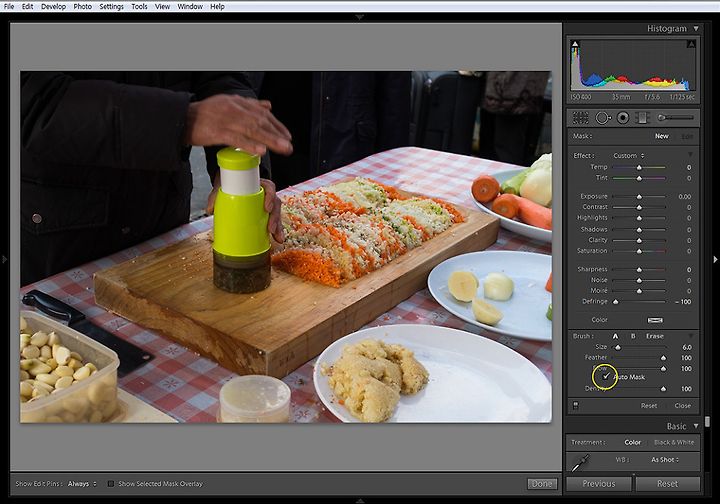Image resolution: width=720 pixels, height=504 pixels.
Task: Click the Defringe value -100 field
Action: click(x=683, y=302)
